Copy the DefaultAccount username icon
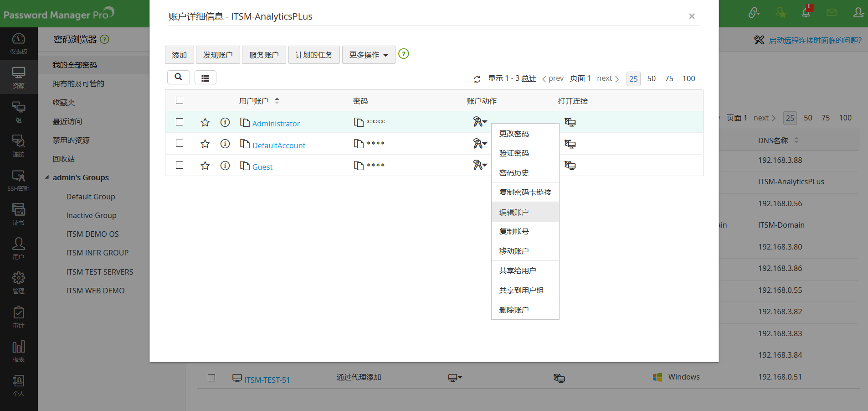Screen dimensions: 868x411 click(x=245, y=144)
